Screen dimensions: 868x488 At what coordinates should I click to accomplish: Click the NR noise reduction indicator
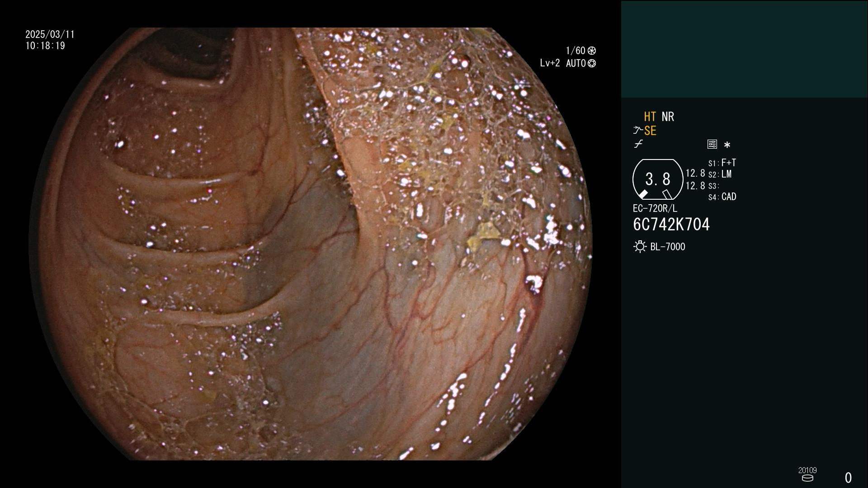[668, 117]
